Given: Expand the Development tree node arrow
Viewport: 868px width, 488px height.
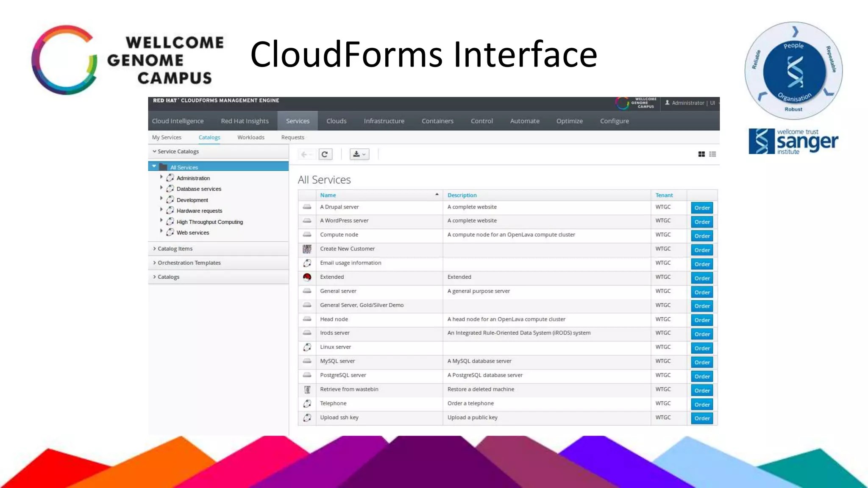Looking at the screenshot, I should 161,198.
